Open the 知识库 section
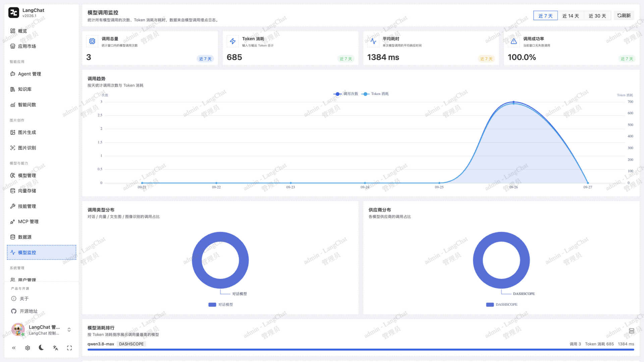The width and height of the screenshot is (644, 362). click(x=42, y=89)
